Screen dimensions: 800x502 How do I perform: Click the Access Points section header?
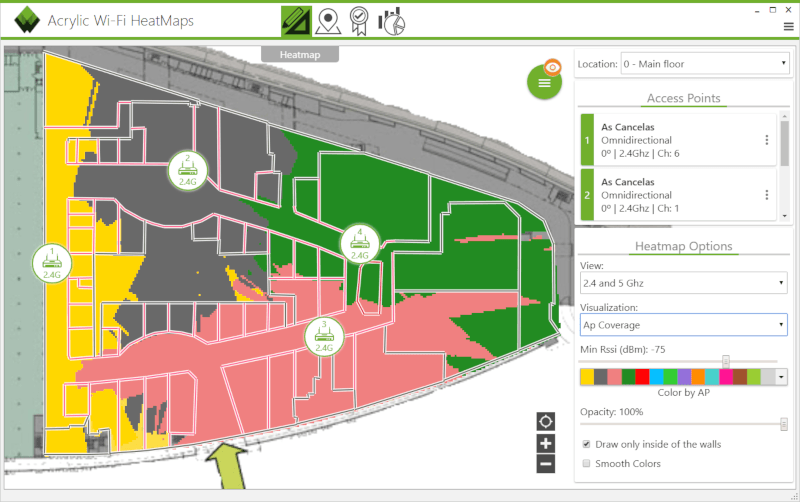[684, 98]
